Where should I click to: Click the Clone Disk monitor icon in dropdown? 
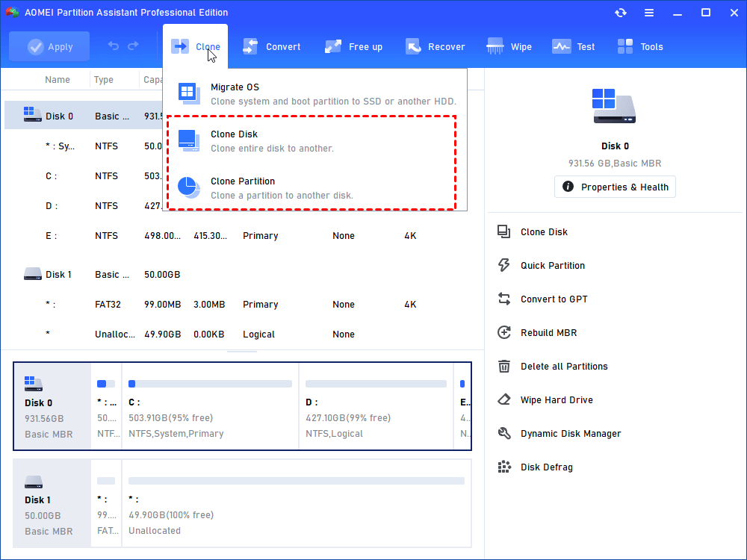click(x=189, y=140)
